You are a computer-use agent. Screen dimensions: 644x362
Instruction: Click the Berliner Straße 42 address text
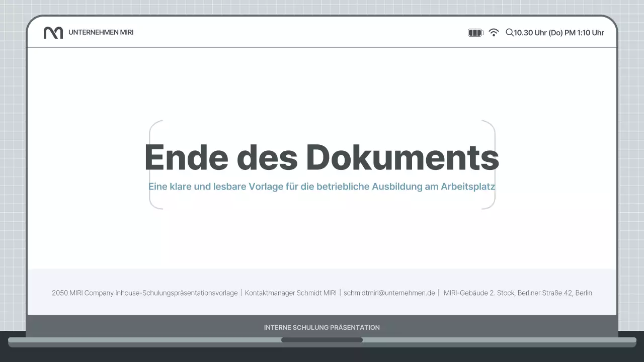pos(545,293)
